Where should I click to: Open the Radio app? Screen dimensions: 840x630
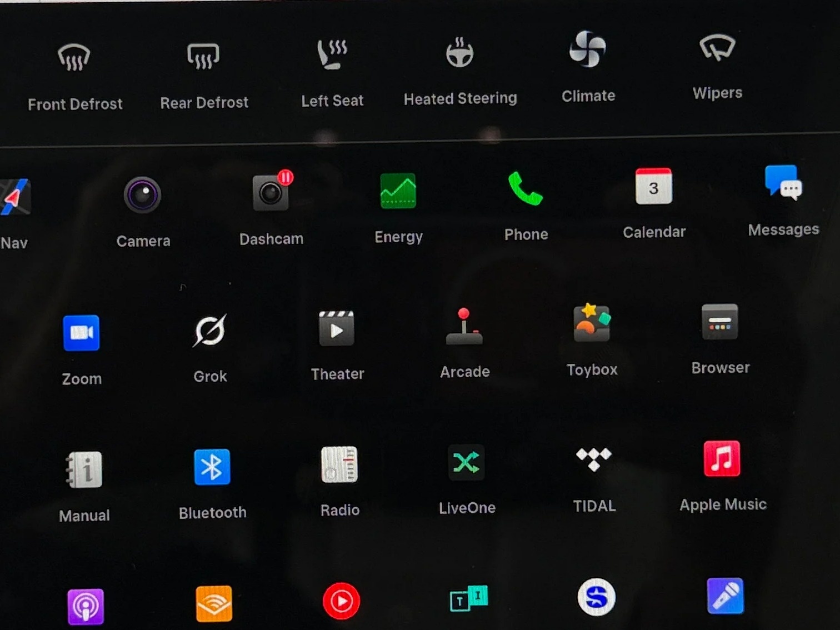[339, 464]
